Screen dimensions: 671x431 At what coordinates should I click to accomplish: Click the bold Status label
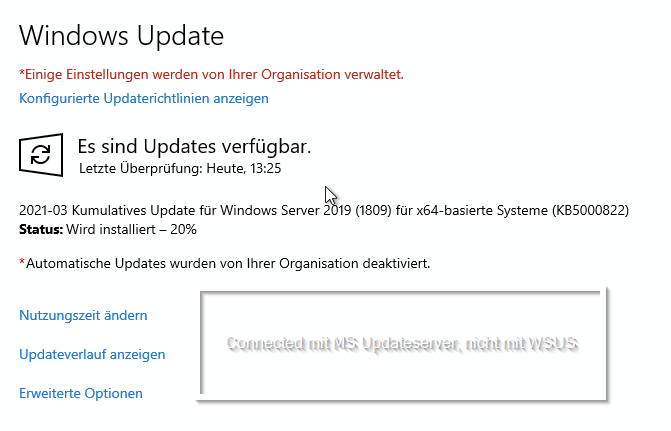click(x=41, y=229)
